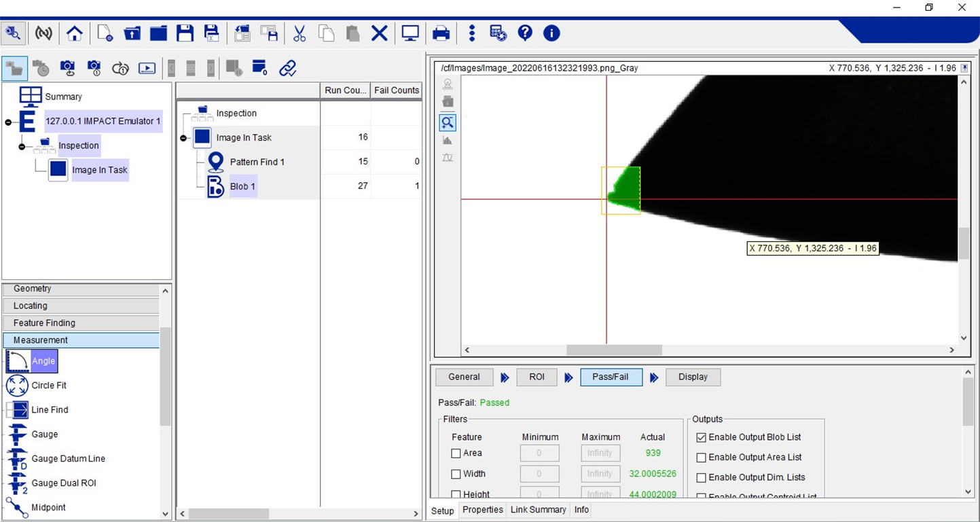Collapse the Image In Task row in the table
The image size is (980, 522).
tap(183, 138)
